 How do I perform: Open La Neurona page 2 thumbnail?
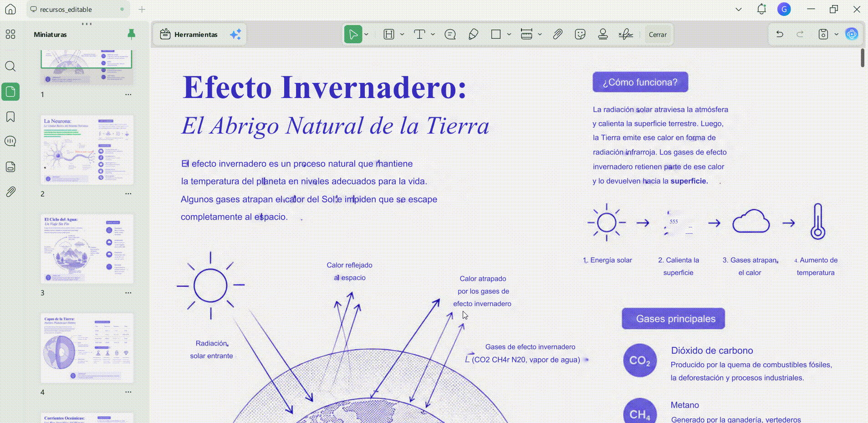point(87,150)
